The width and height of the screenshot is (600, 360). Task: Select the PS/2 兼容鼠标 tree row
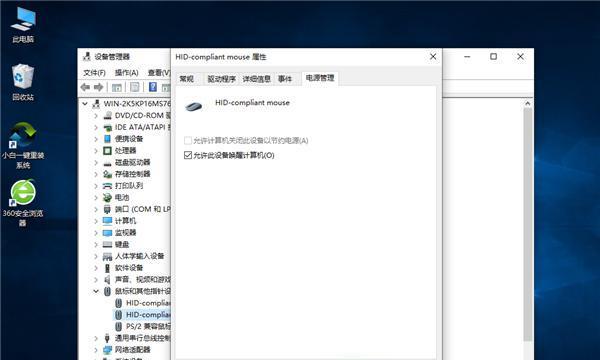[x=143, y=326]
